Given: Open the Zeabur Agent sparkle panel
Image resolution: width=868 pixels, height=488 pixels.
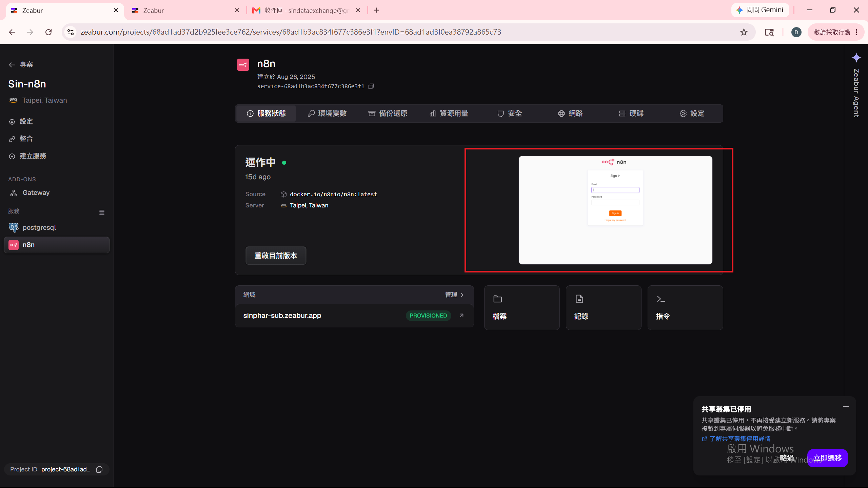Looking at the screenshot, I should (856, 58).
